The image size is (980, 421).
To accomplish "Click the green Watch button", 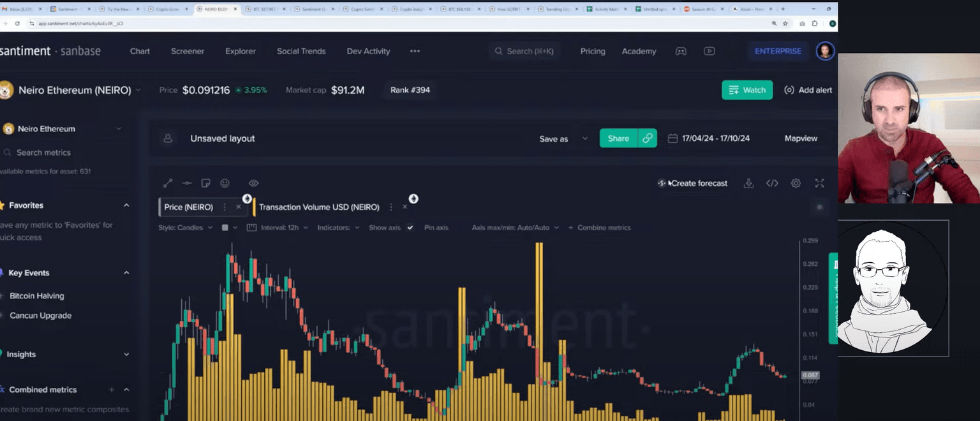I will [746, 90].
